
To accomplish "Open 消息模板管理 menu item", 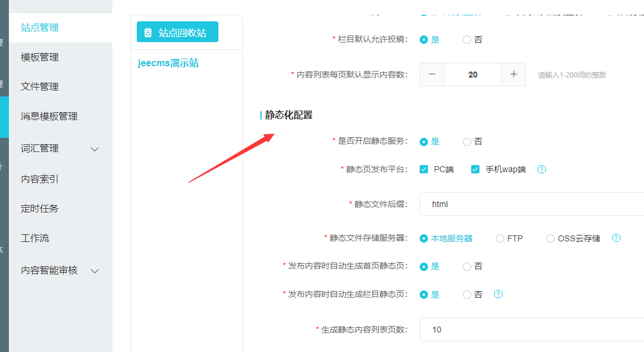I will tap(49, 116).
